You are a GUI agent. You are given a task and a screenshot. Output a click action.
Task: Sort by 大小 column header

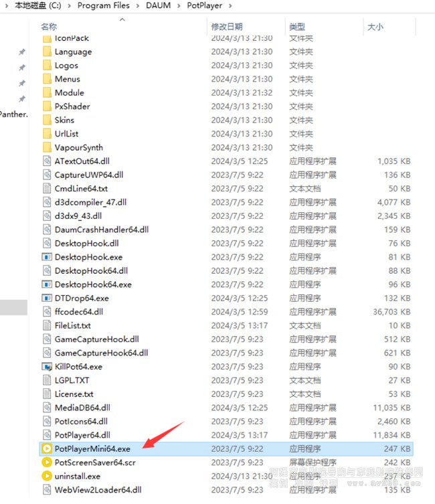[x=375, y=27]
